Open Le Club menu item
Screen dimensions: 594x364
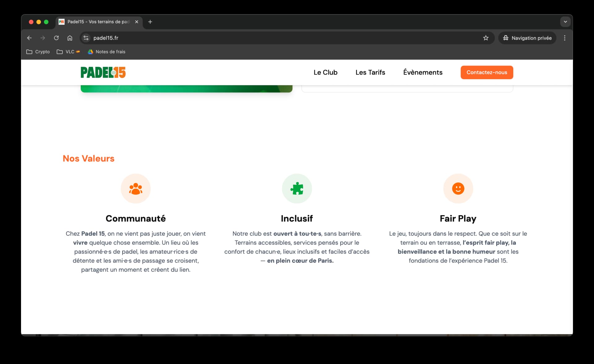tap(325, 72)
